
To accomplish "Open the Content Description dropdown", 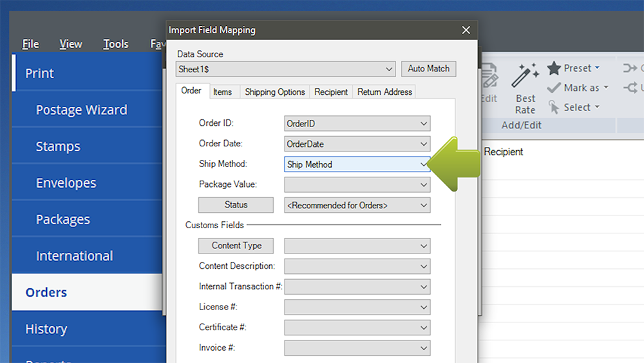I will [x=422, y=266].
